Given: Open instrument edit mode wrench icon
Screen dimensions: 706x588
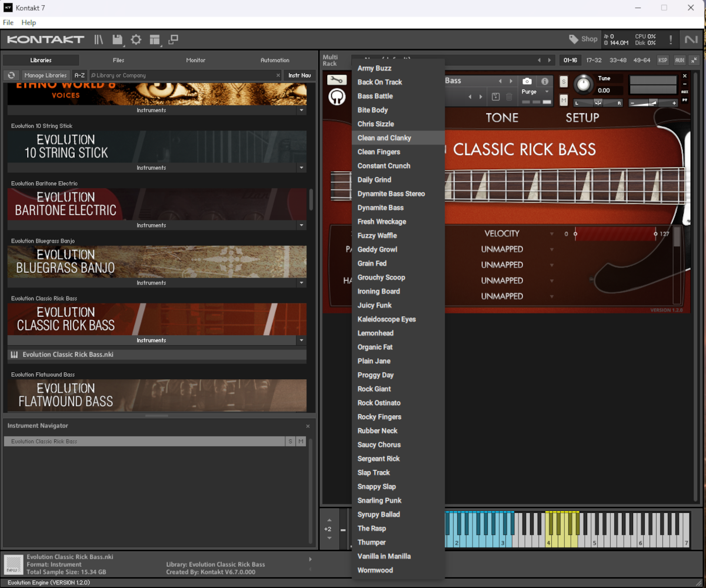Looking at the screenshot, I should tap(337, 80).
